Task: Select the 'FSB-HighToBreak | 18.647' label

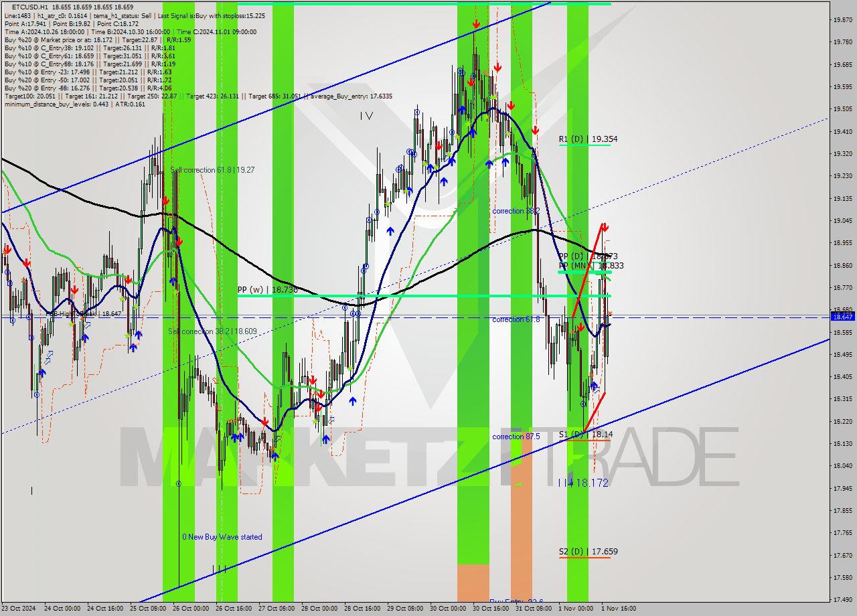Action: click(x=83, y=313)
